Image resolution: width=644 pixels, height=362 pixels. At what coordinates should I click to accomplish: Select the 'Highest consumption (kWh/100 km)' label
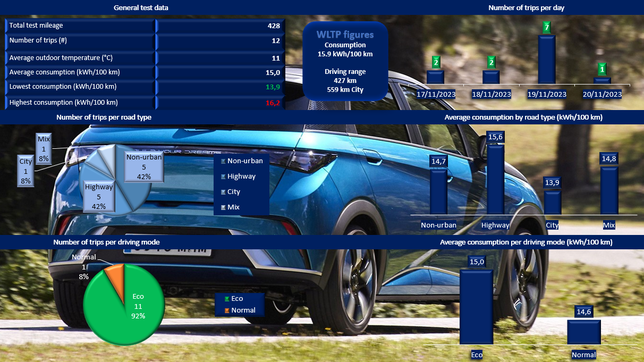(x=64, y=102)
